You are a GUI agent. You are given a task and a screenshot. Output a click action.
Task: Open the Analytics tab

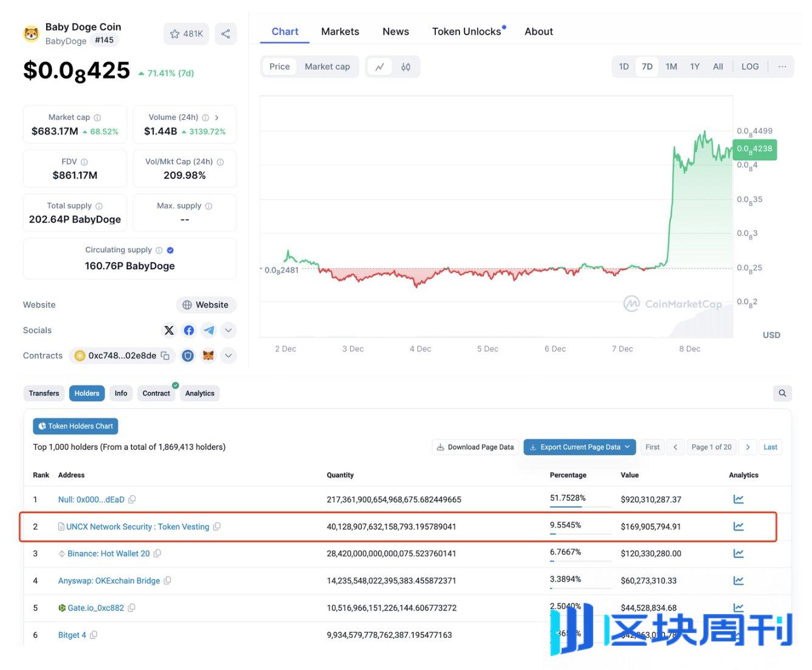coord(200,393)
